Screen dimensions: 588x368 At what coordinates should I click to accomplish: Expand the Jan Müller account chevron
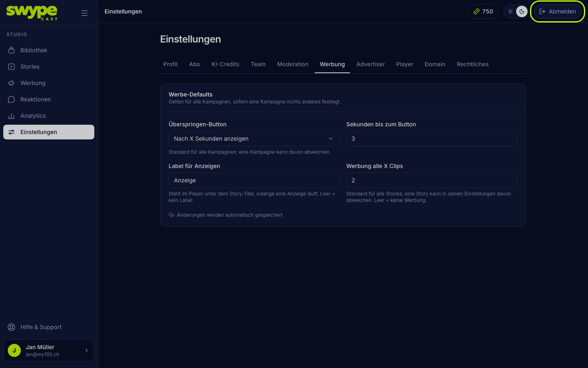point(87,350)
